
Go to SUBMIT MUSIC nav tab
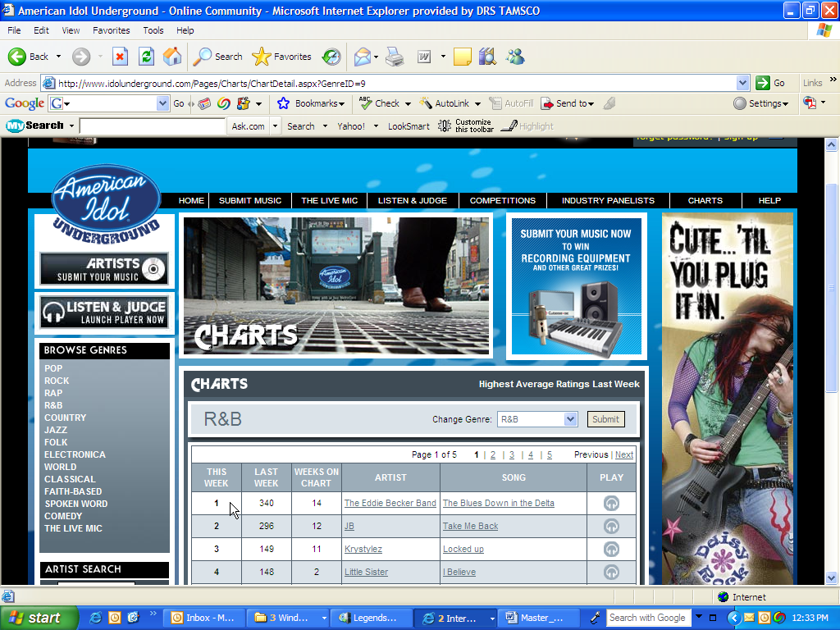pyautogui.click(x=250, y=200)
